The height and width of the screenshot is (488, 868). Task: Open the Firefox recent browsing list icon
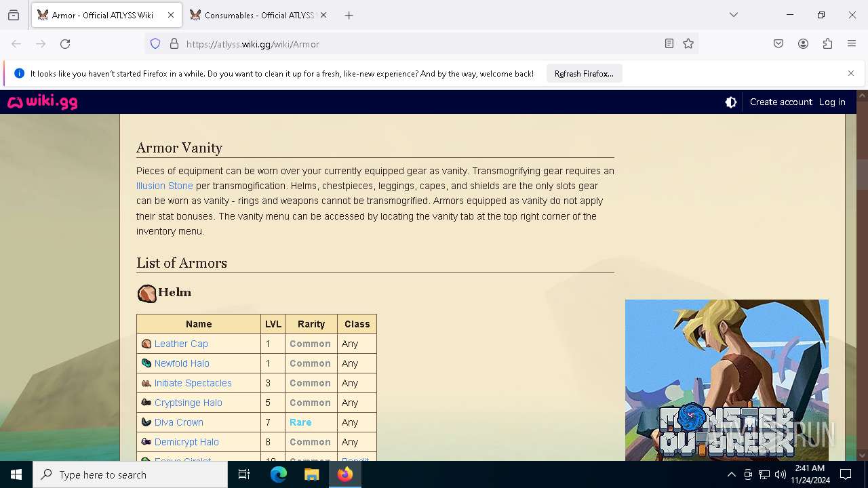(14, 15)
